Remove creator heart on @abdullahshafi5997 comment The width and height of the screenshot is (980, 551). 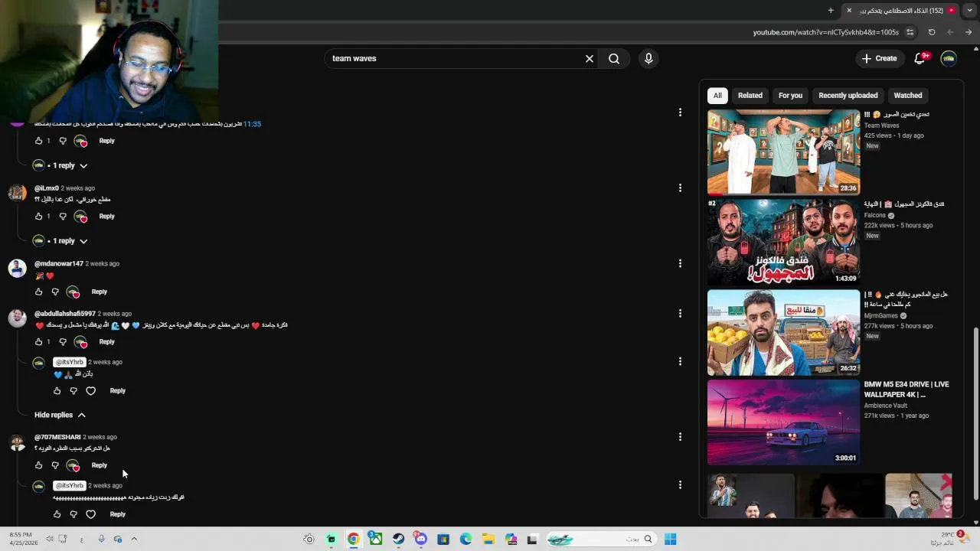click(x=80, y=342)
